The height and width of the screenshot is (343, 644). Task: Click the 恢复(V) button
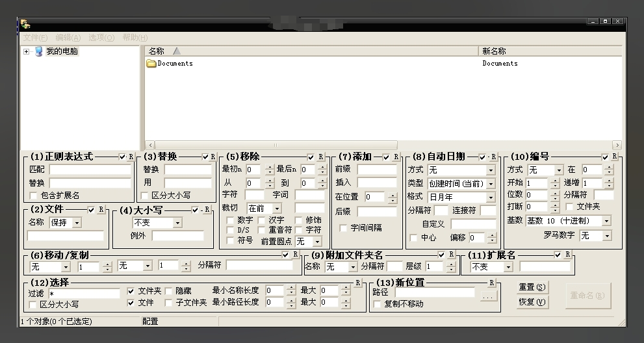532,302
